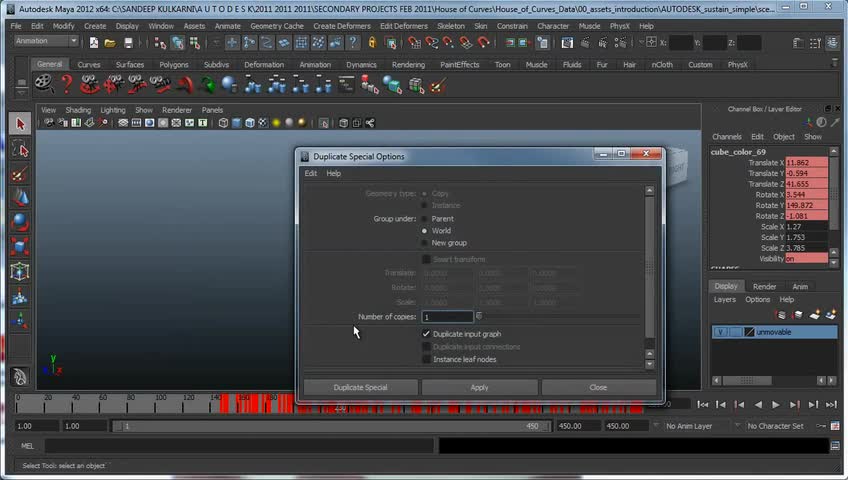Check Instance leaf nodes option

426,359
